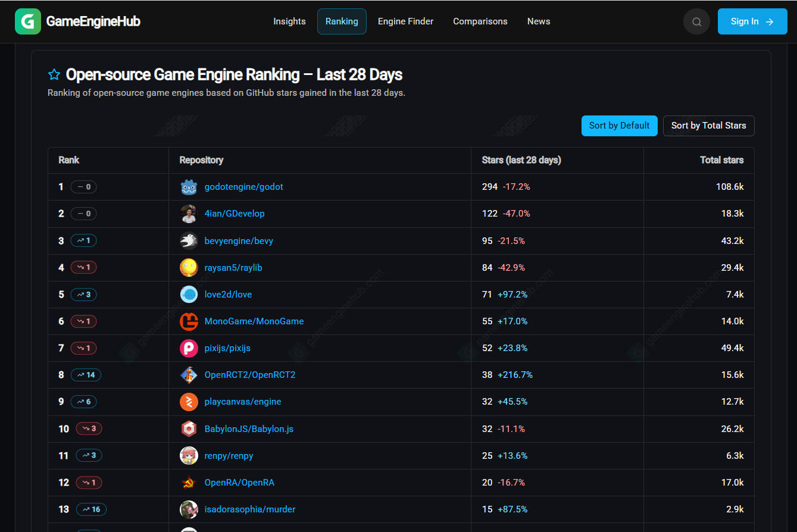Click the playcanvas orange logo icon
Viewport: 797px width, 532px height.
pos(189,402)
